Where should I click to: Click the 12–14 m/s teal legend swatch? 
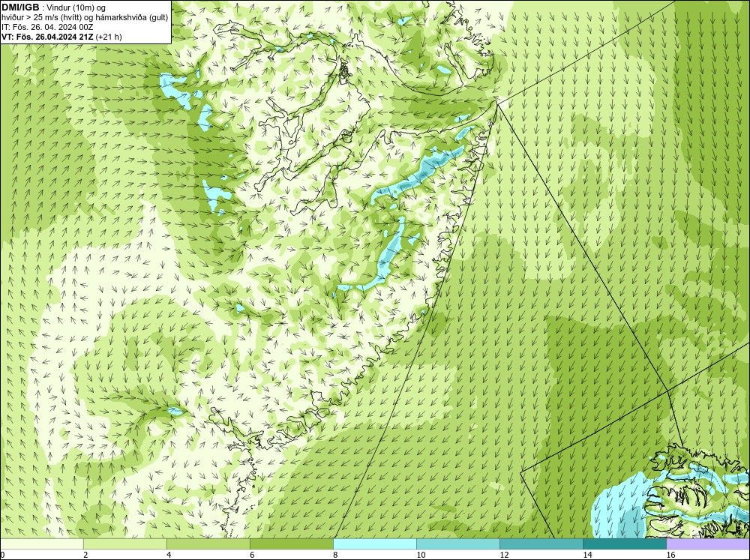click(541, 544)
